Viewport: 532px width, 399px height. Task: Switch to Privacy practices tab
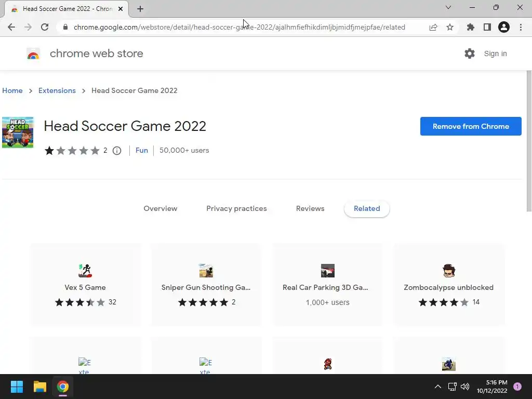click(x=236, y=209)
